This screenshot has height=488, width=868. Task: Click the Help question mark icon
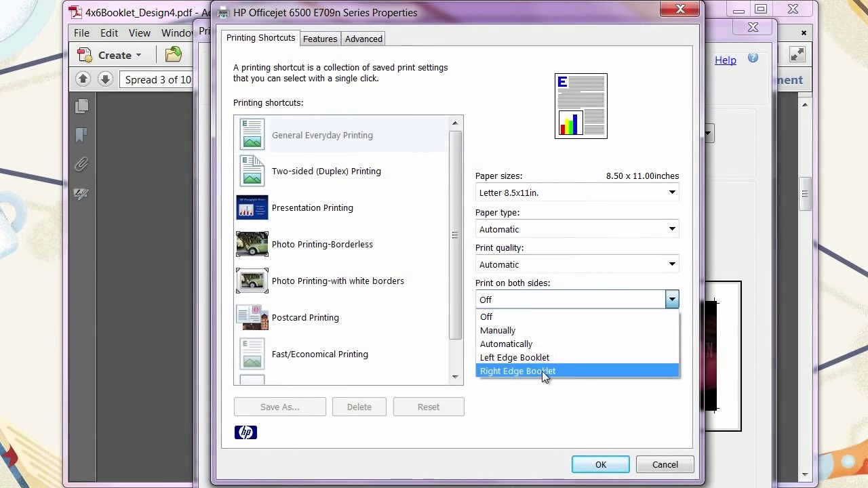(753, 59)
